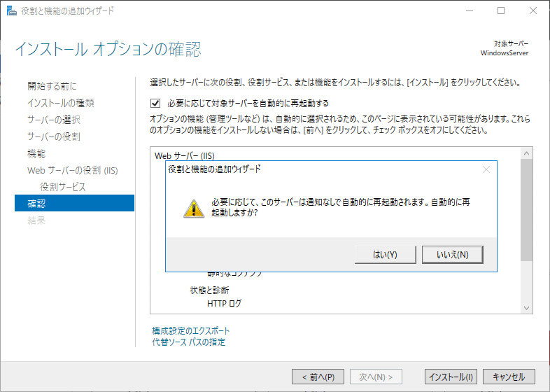The height and width of the screenshot is (392, 550).
Task: Click the はい(Y) button in the dialog
Action: coord(385,254)
